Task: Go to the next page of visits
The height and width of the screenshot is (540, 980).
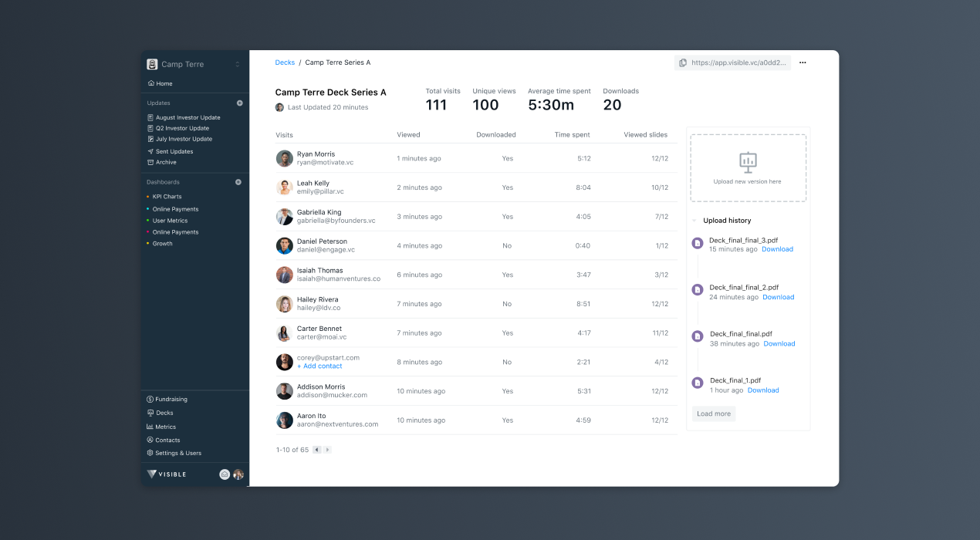Action: click(x=327, y=450)
